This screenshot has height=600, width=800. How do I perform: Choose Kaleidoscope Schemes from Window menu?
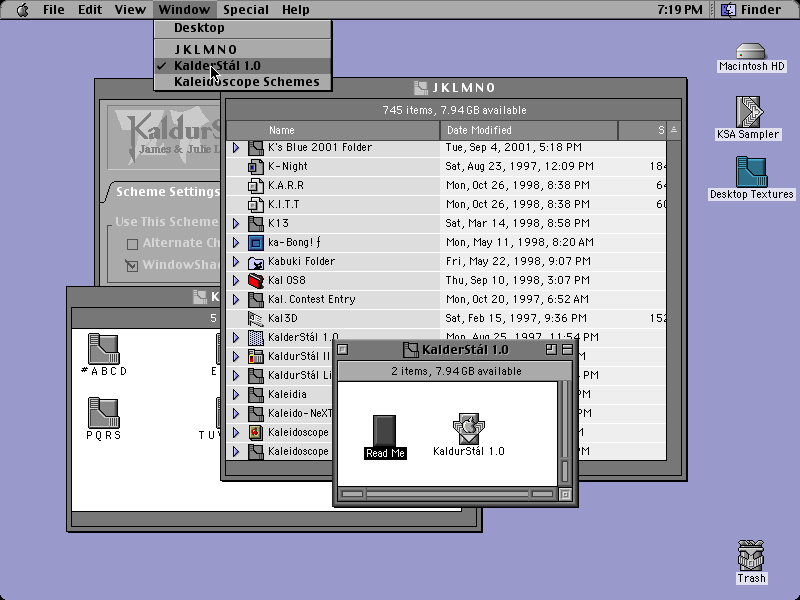[x=243, y=82]
